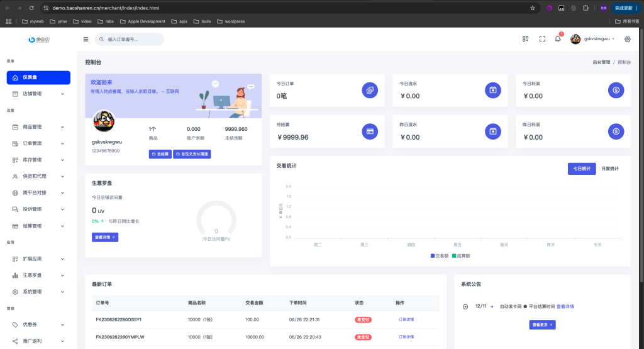644x349 pixels.
Task: Click the 去结算 button
Action: [x=160, y=155]
